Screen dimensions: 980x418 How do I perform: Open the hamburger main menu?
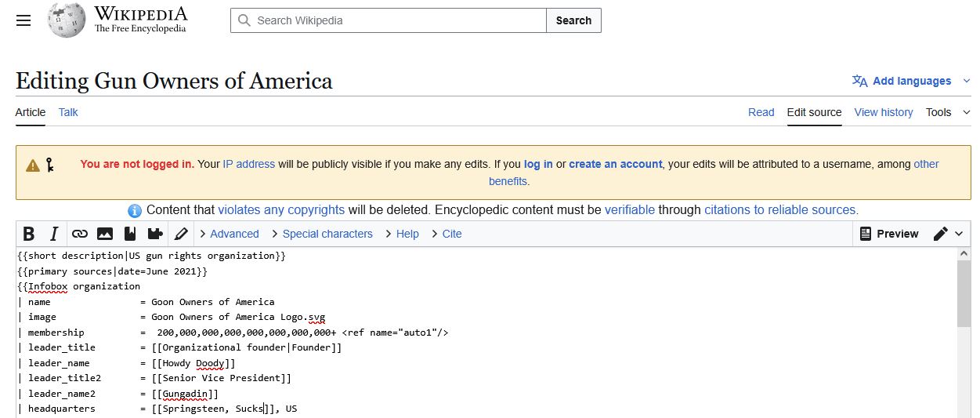click(x=24, y=20)
